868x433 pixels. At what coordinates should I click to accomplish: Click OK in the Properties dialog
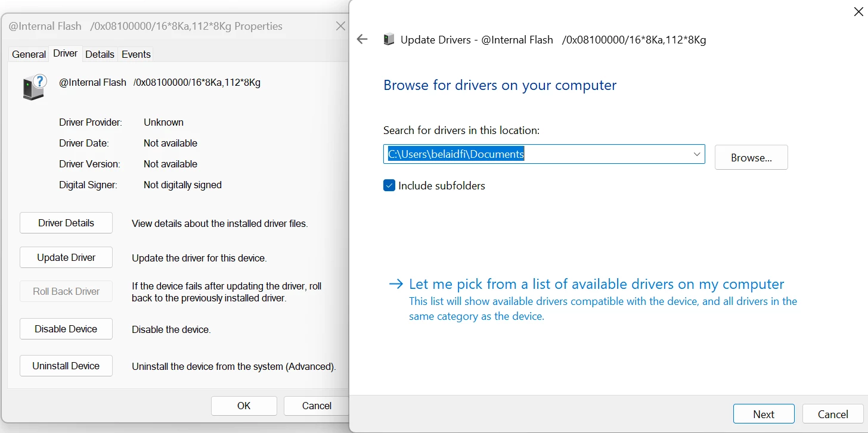[x=244, y=406]
